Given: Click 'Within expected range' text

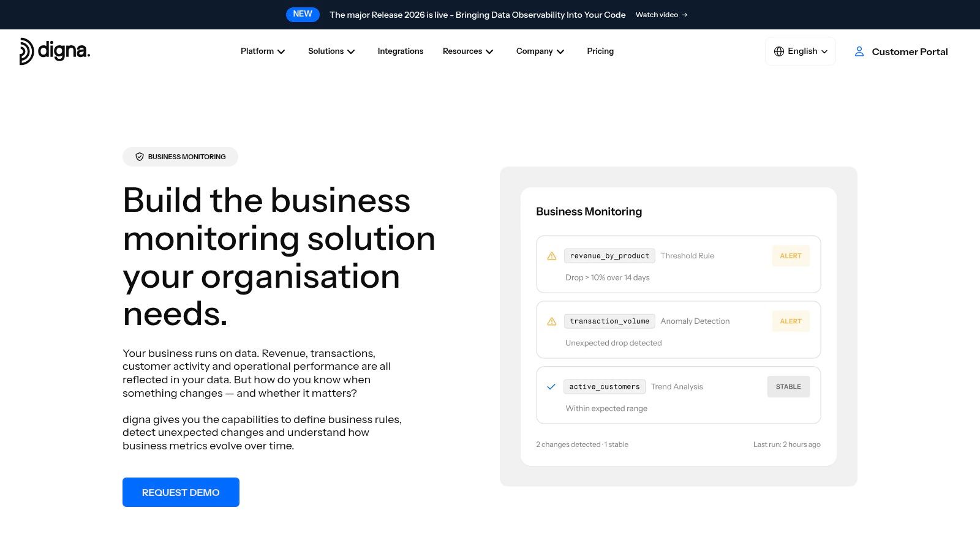Looking at the screenshot, I should click(x=606, y=409).
